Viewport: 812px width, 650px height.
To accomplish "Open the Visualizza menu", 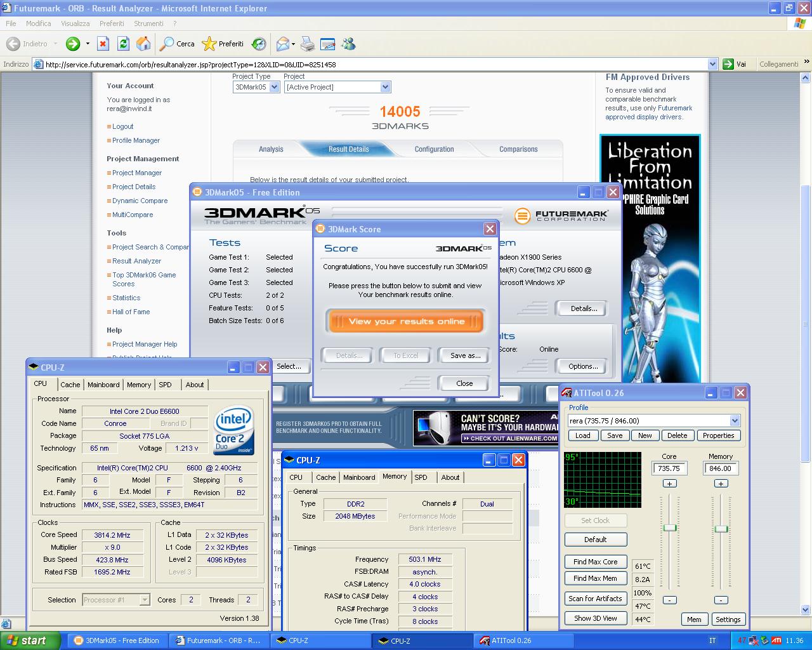I will 75,23.
